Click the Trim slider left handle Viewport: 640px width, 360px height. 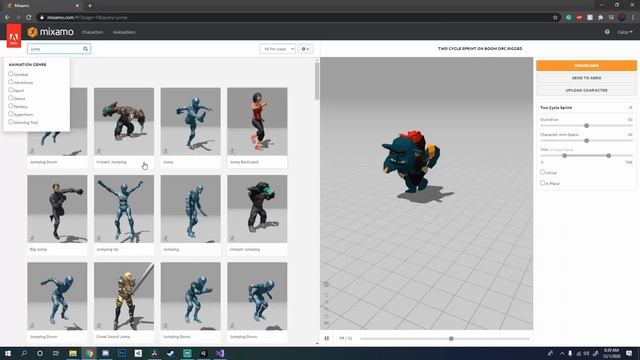(x=564, y=156)
